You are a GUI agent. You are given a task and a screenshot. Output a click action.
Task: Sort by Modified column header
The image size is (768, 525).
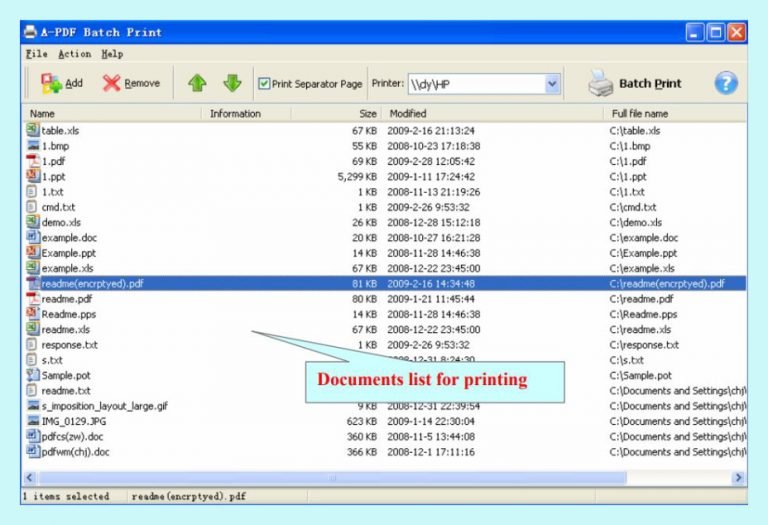tap(492, 114)
